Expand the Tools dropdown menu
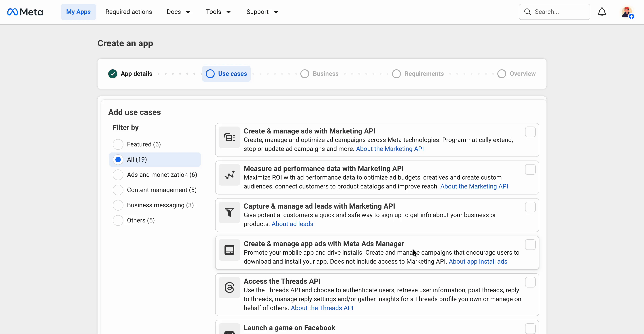Image resolution: width=644 pixels, height=334 pixels. (218, 12)
